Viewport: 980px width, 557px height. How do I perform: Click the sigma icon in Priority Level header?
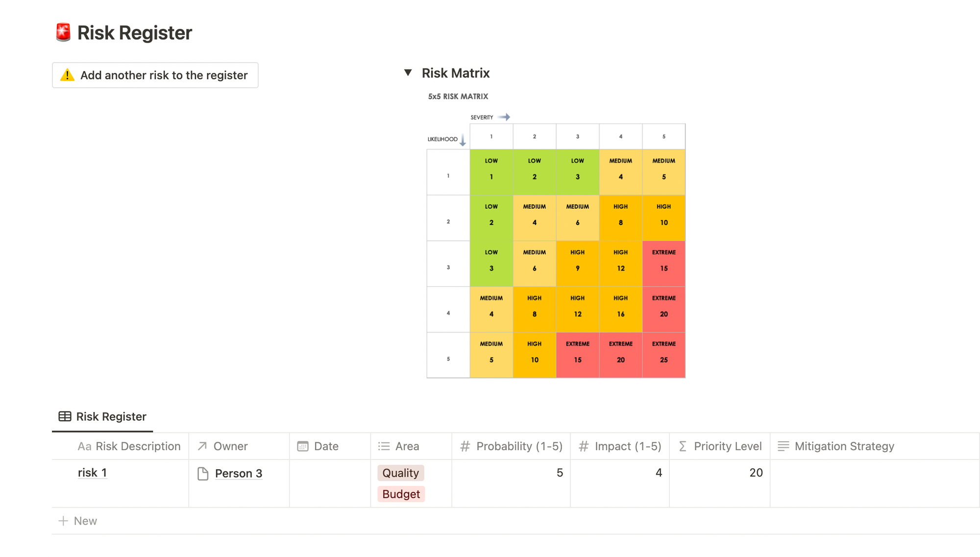pos(683,446)
